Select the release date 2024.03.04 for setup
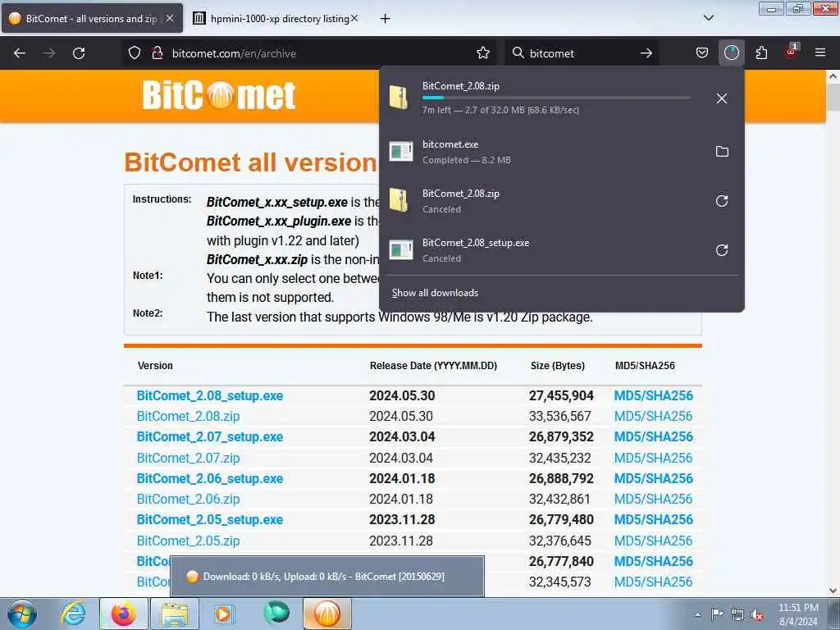 click(x=402, y=436)
